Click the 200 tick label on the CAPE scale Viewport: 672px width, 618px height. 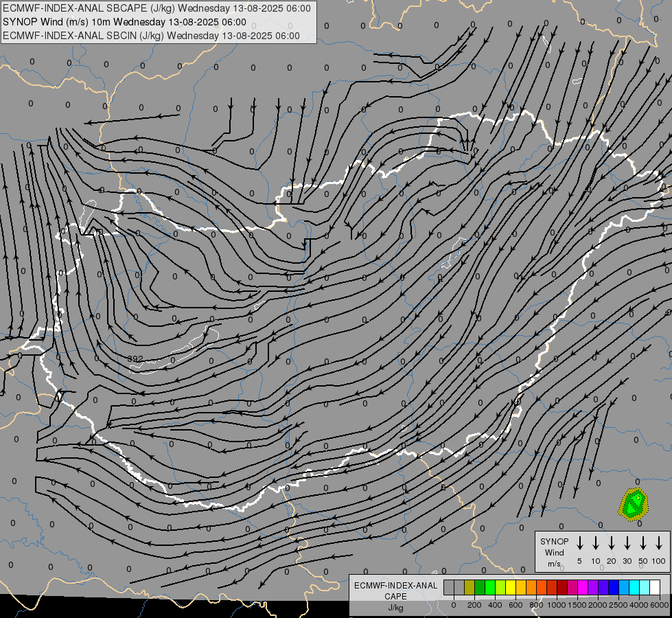point(474,605)
